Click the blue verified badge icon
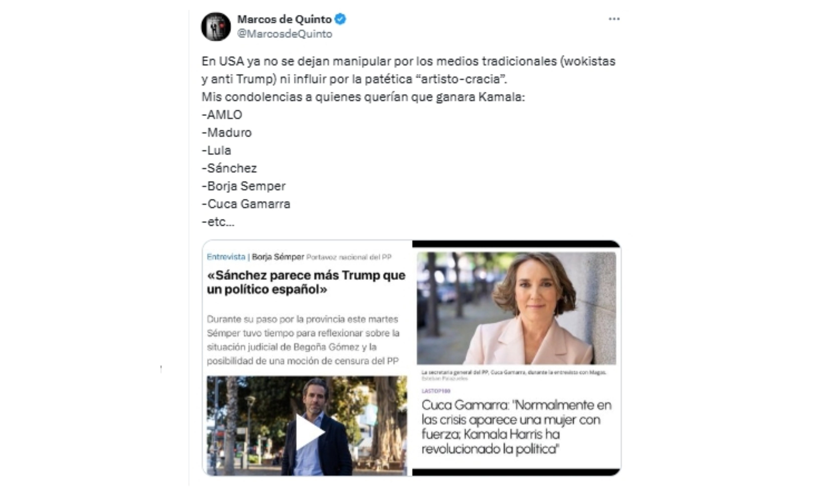Image resolution: width=818 pixels, height=504 pixels. [340, 19]
